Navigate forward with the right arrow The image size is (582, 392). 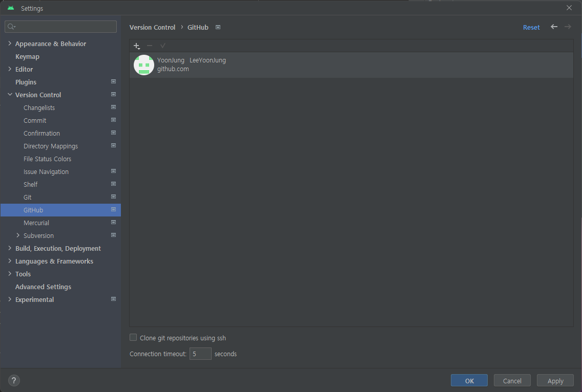click(568, 27)
